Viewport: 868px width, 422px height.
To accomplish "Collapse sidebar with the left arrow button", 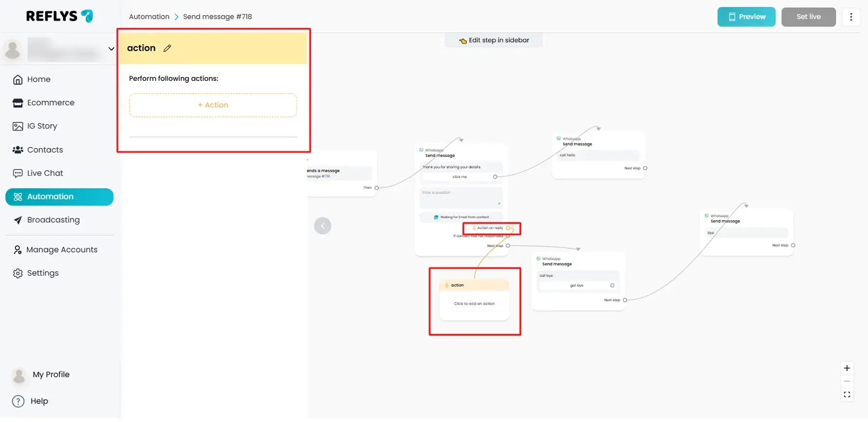I will 323,226.
